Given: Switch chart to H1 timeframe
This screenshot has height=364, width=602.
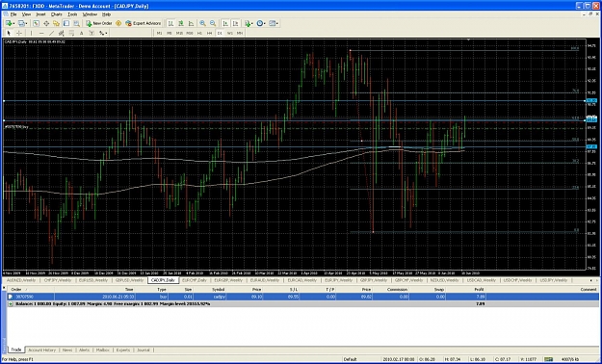Looking at the screenshot, I should tap(199, 33).
